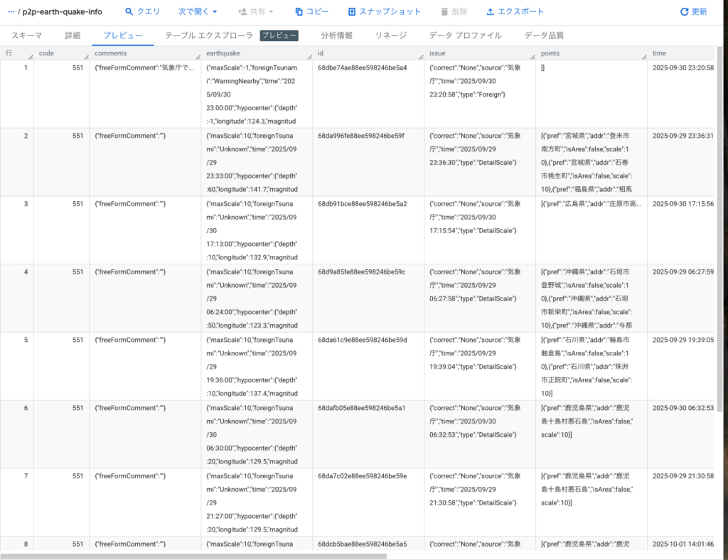The image size is (728, 560).
Task: Expand the breadcrumb ellipsis before p2p-earth-quake-info
Action: (x=11, y=12)
